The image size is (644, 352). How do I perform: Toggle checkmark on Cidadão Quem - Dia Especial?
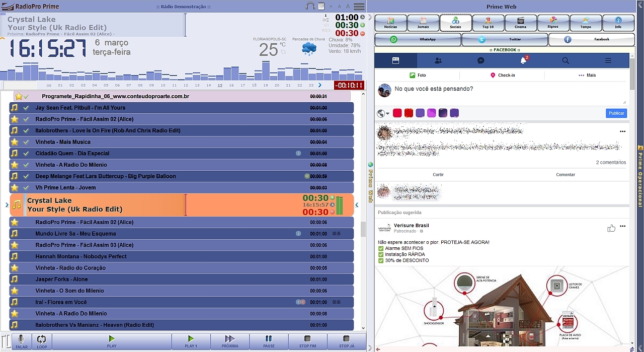[x=26, y=154]
